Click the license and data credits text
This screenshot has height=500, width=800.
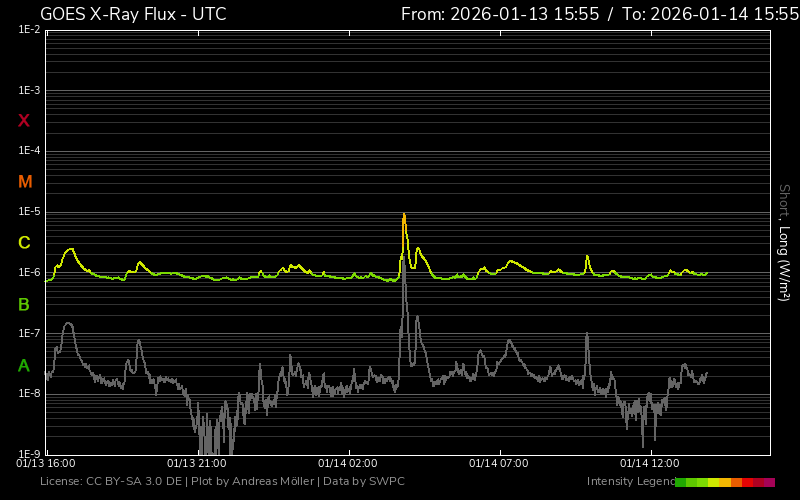click(222, 482)
